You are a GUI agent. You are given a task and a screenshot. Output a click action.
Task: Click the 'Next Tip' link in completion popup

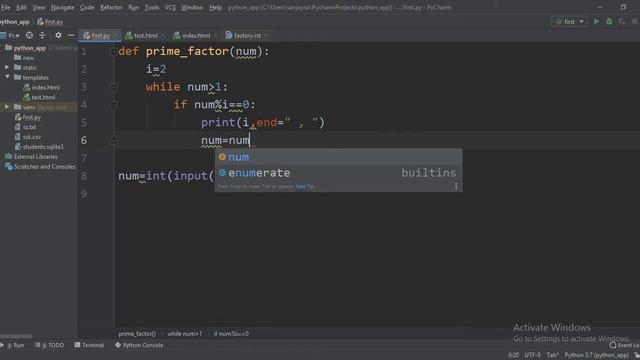tap(304, 187)
